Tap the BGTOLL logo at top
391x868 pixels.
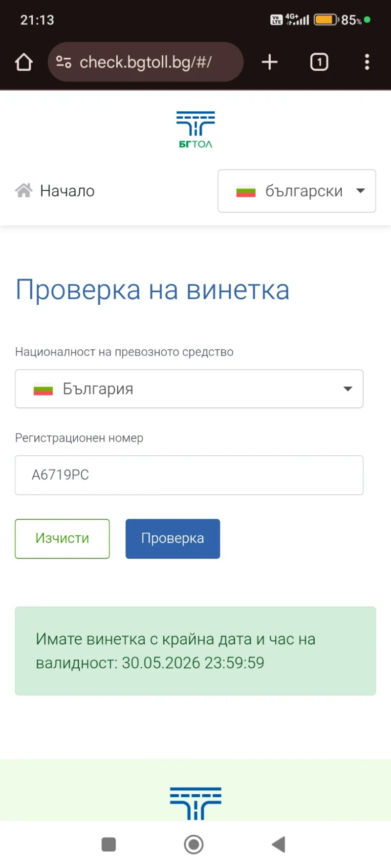coord(195,129)
